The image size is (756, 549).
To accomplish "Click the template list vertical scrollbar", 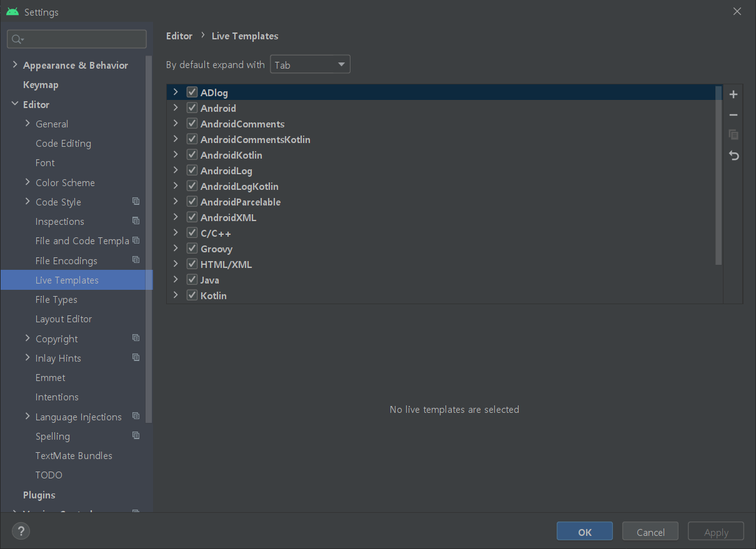I will [x=719, y=175].
